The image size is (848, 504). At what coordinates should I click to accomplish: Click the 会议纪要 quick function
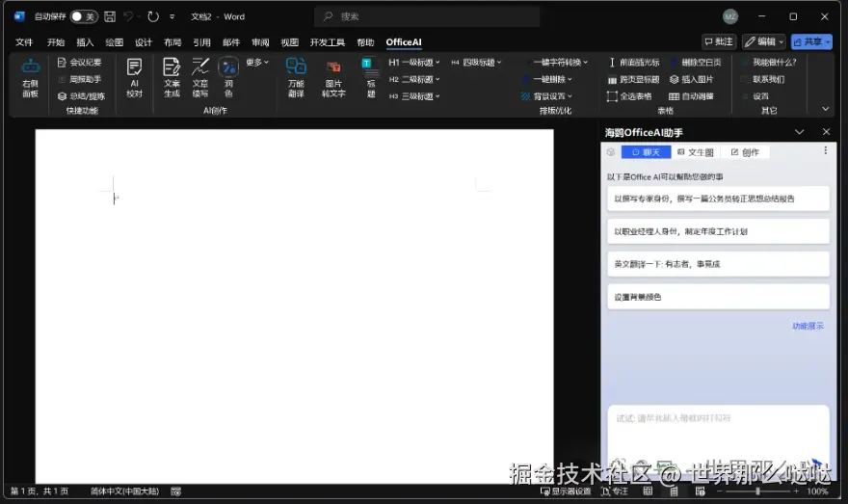(x=79, y=63)
